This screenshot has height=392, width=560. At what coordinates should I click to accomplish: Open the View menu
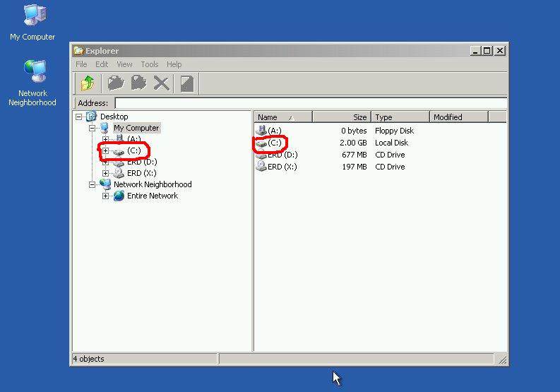(x=124, y=64)
